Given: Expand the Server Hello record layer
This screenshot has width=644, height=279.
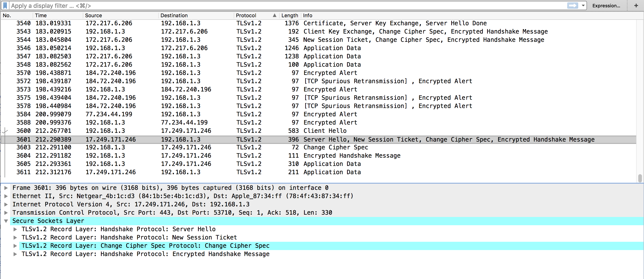Looking at the screenshot, I should tap(15, 229).
